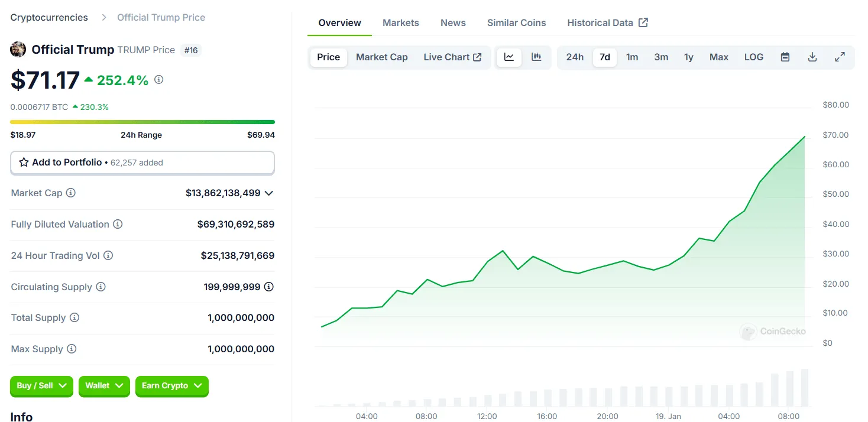Set chart range to 1y
Image resolution: width=868 pixels, height=422 pixels.
(689, 57)
